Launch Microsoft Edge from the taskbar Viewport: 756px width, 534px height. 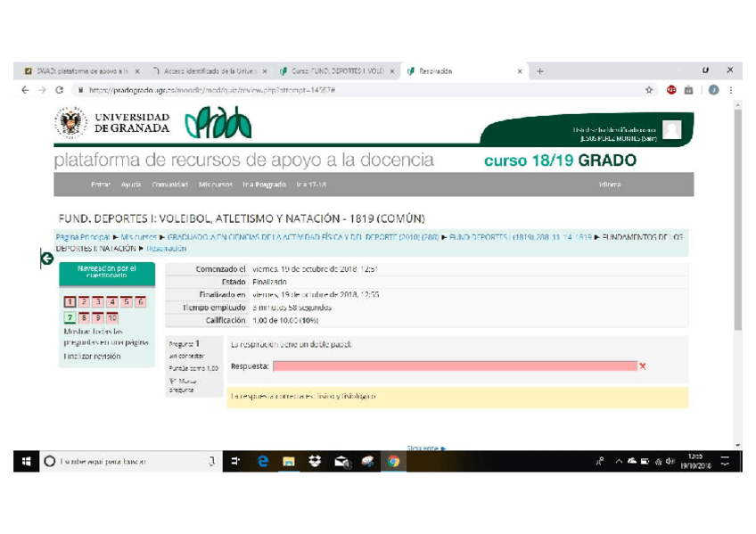[x=262, y=462]
